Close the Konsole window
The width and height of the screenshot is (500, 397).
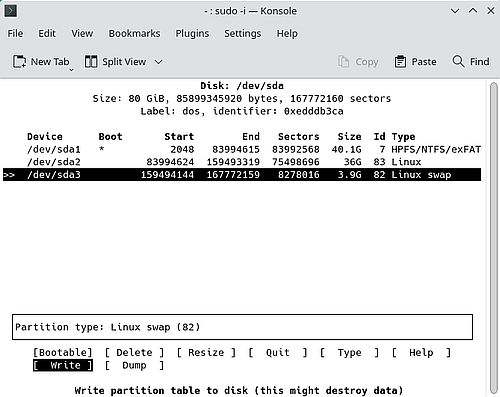coord(491,11)
